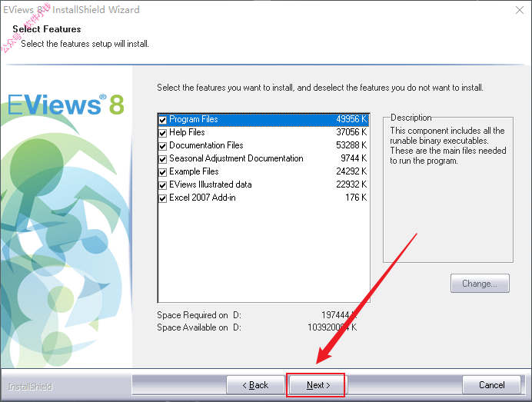The image size is (532, 402).
Task: Click the 49956 K size value
Action: [351, 119]
